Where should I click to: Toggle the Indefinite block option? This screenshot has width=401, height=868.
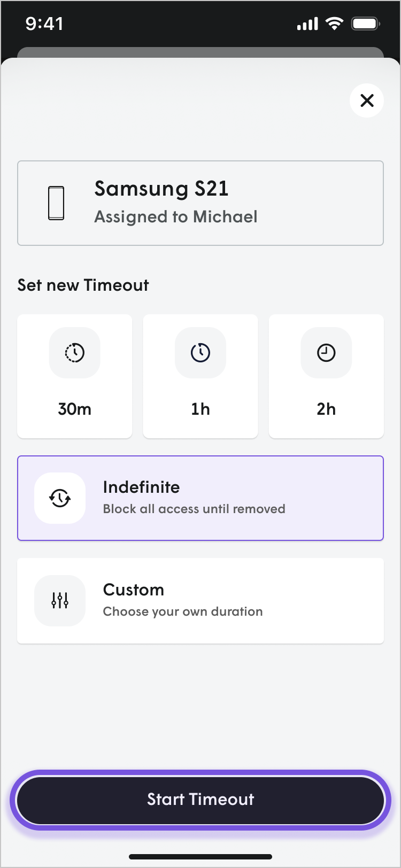[200, 498]
